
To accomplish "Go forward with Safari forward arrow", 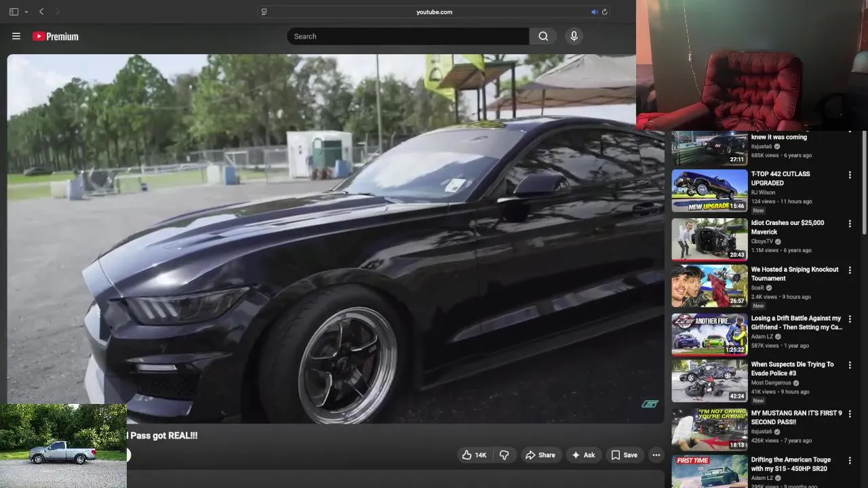I will 57,12.
